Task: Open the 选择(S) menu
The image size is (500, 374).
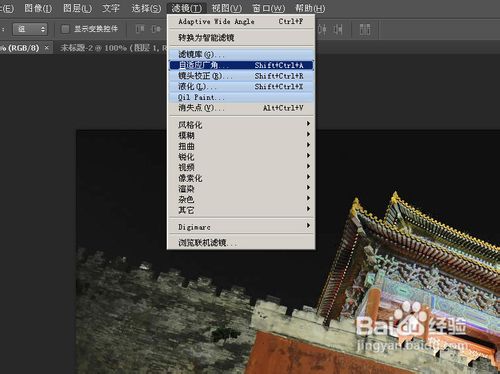Action: click(146, 8)
